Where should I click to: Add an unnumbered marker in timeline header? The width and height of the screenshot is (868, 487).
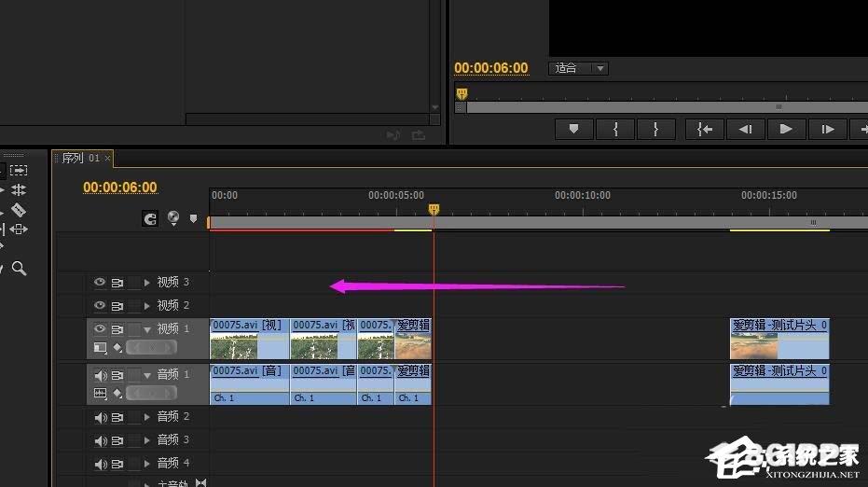point(193,218)
